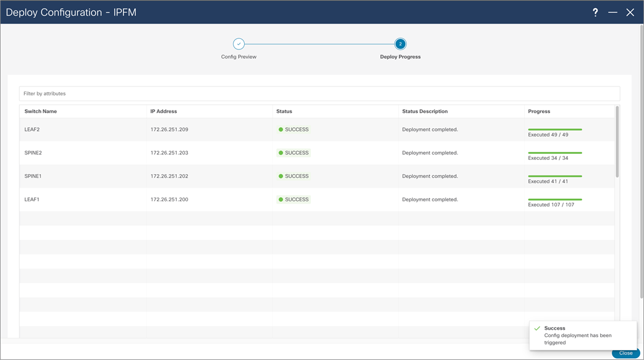This screenshot has width=644, height=360.
Task: Click the LEAF2 progress bar
Action: point(555,129)
